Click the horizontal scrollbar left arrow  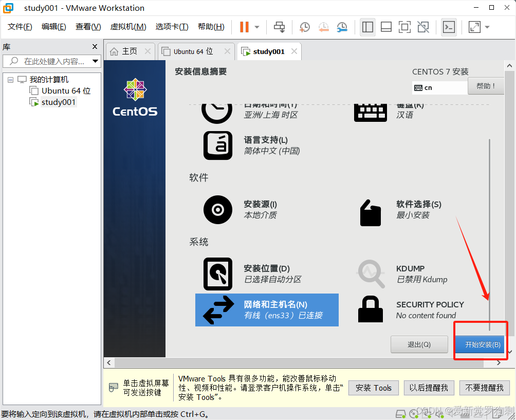pos(109,363)
